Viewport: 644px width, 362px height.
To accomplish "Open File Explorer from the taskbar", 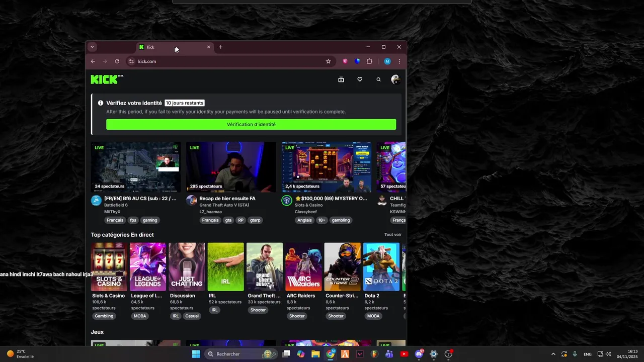I will (x=315, y=354).
